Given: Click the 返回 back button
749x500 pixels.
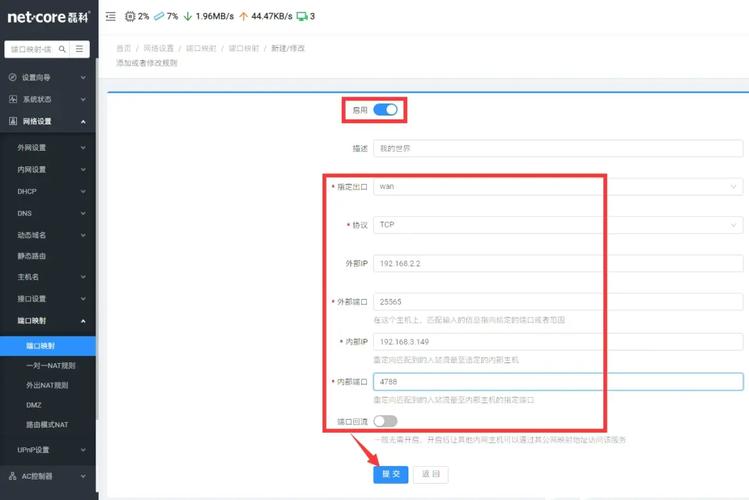Looking at the screenshot, I should (431, 474).
